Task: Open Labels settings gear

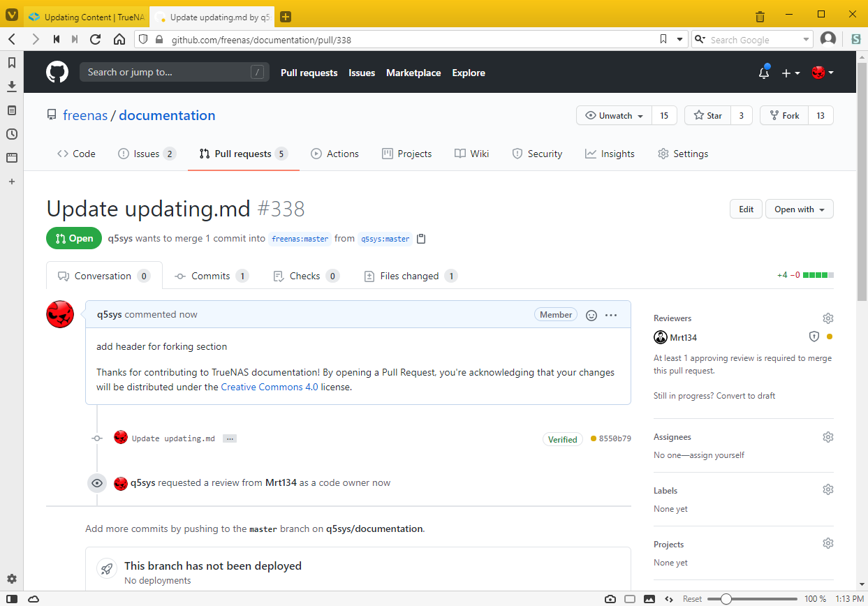Action: point(828,490)
